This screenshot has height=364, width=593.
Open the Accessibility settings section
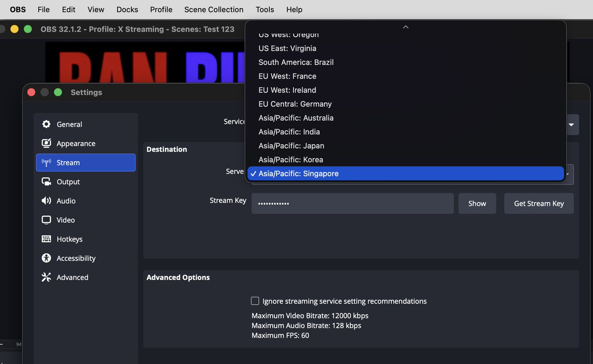pos(85,258)
